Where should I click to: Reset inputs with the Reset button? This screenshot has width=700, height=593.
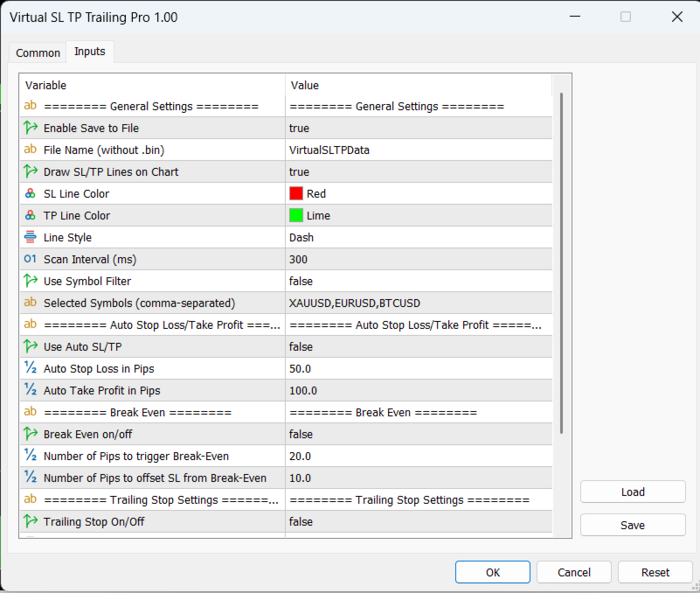(655, 572)
